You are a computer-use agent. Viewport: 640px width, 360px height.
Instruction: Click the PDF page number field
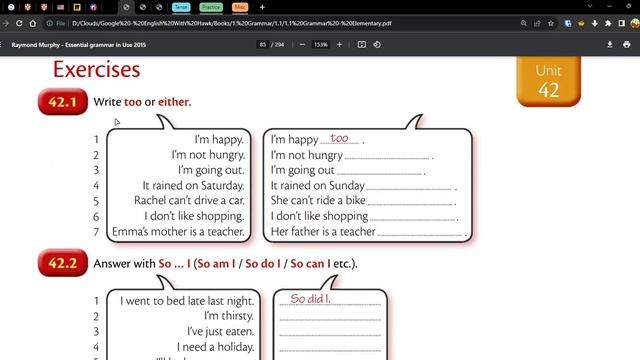pos(263,44)
